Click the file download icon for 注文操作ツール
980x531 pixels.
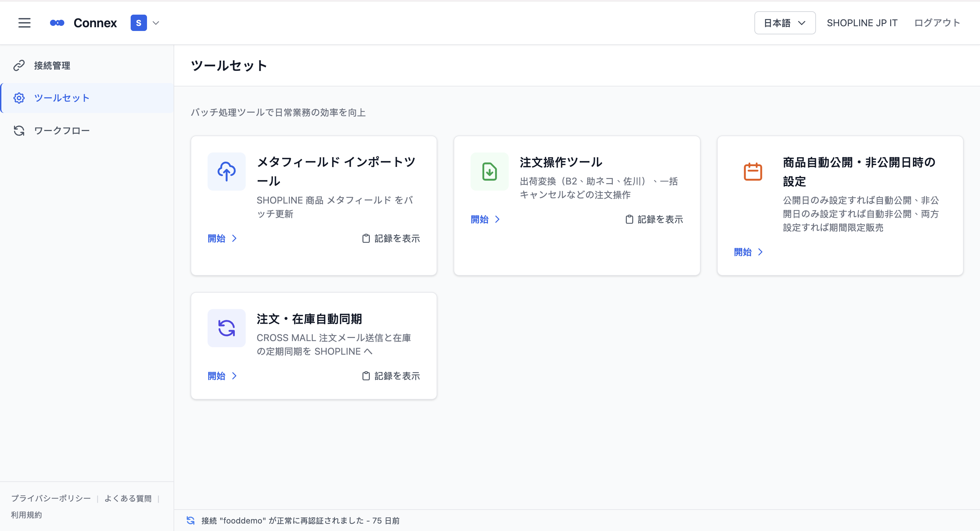coord(489,172)
